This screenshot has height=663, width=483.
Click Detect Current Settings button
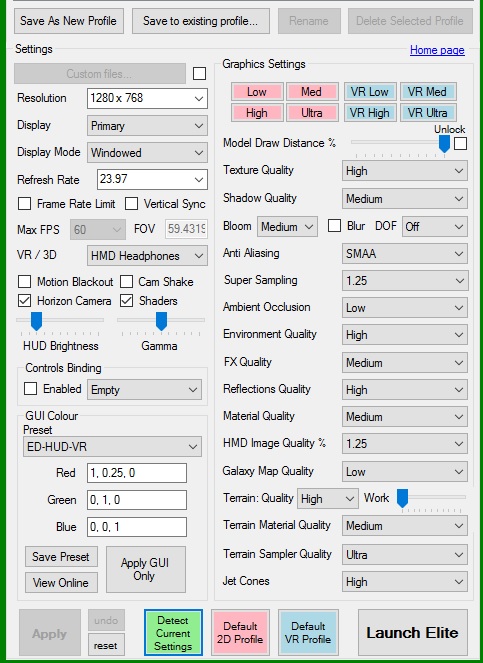coord(173,633)
